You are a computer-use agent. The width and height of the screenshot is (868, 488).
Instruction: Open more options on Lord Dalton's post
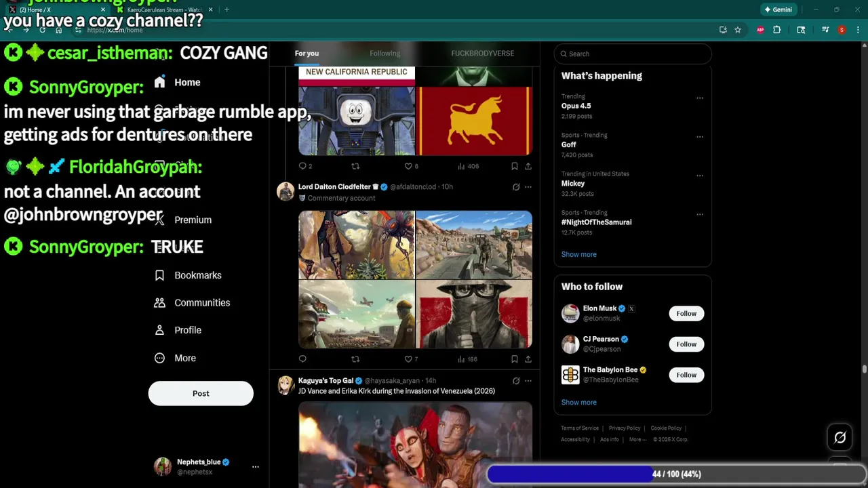528,187
